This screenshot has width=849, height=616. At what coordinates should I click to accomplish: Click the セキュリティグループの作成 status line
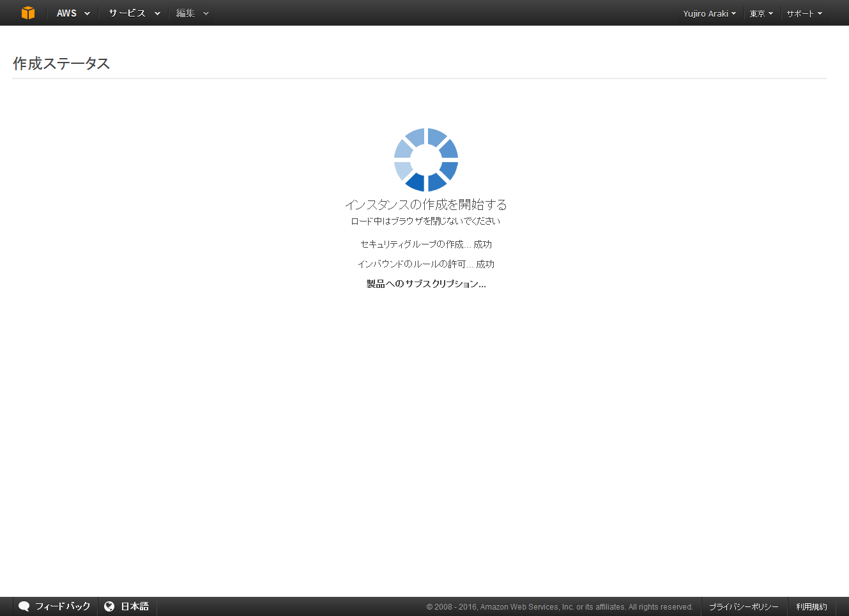426,244
